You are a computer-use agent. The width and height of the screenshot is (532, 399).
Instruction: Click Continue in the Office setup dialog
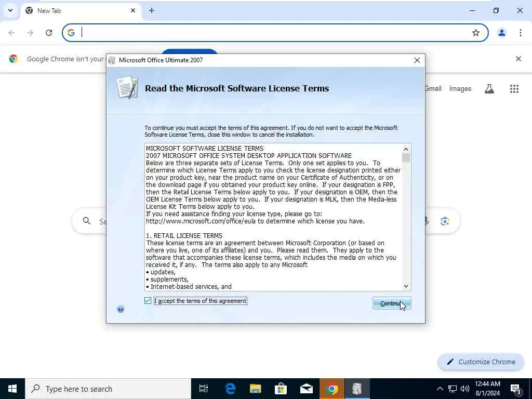click(392, 303)
